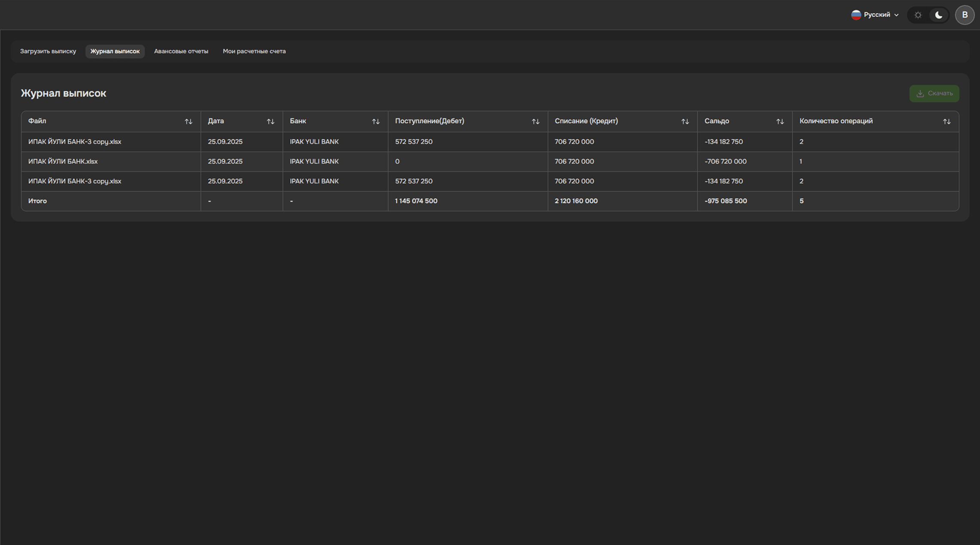The width and height of the screenshot is (980, 545).
Task: Click the Итого totals row
Action: 37,201
